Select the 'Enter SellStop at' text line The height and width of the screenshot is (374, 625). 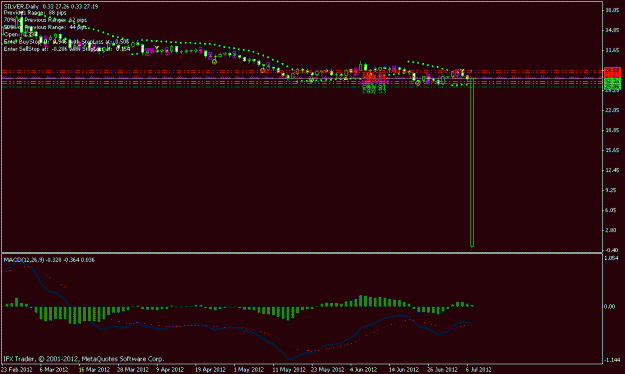coord(67,49)
